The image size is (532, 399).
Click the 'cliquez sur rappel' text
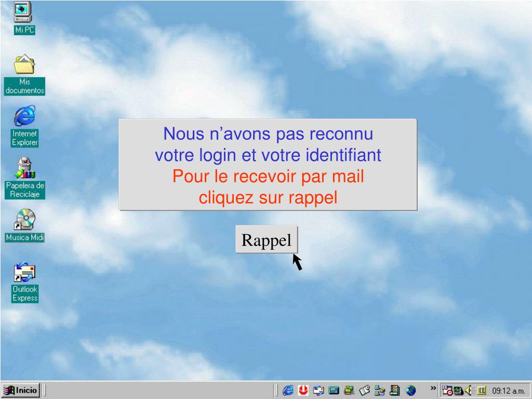click(x=268, y=197)
